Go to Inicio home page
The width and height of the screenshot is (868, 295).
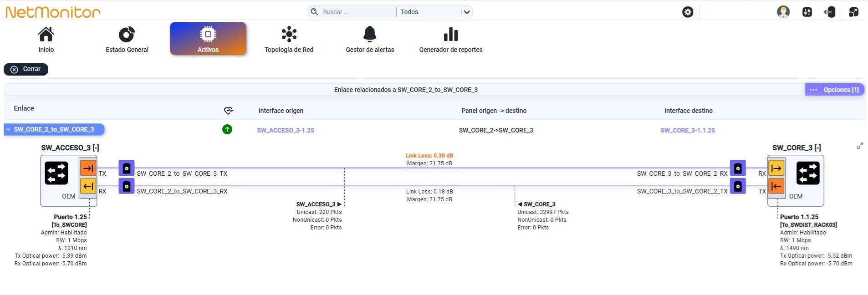pos(46,40)
